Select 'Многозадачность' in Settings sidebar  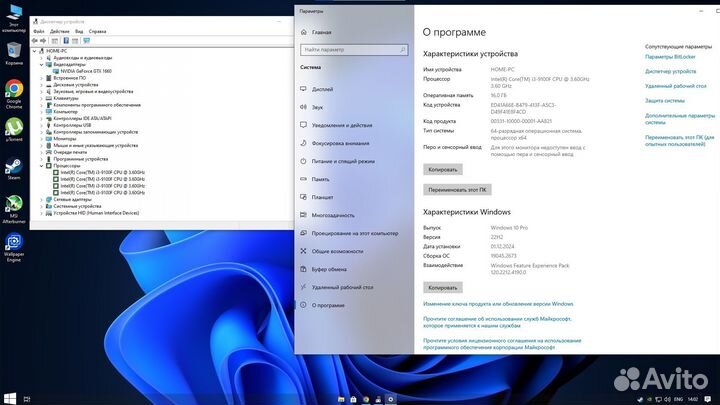(333, 215)
